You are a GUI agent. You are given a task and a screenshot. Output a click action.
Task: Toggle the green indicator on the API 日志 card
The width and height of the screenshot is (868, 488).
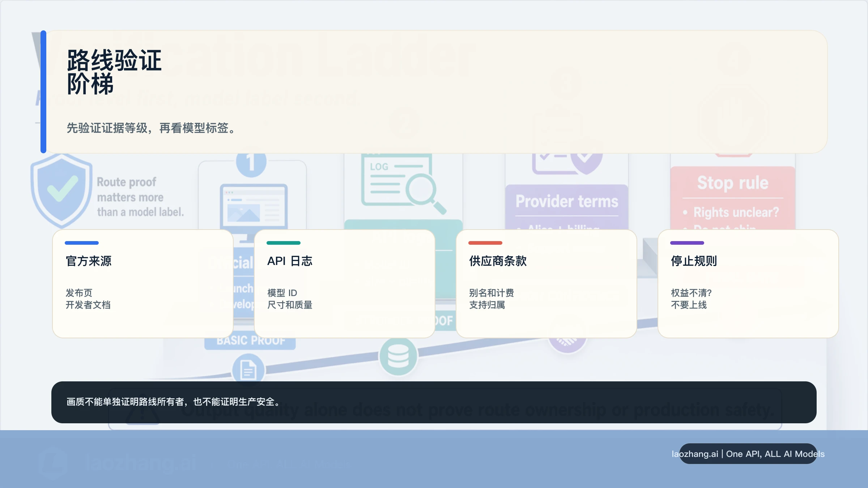click(283, 243)
